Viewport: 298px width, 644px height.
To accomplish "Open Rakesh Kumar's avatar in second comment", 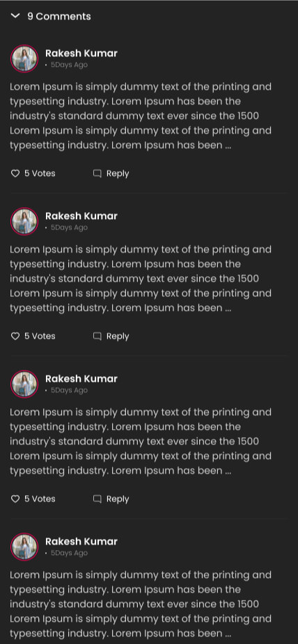I will pyautogui.click(x=24, y=221).
